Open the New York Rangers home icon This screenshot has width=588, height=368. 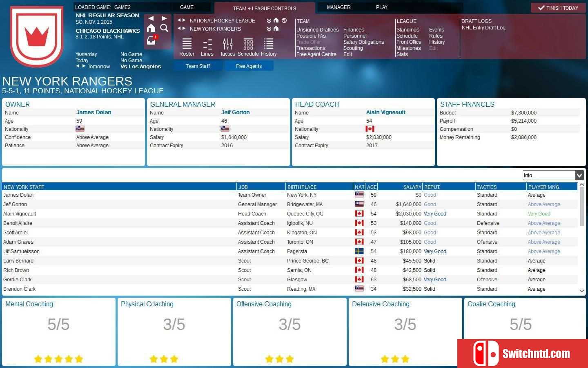(x=276, y=29)
